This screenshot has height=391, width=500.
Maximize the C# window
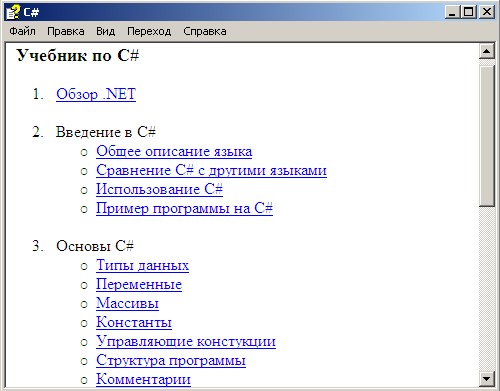(469, 12)
